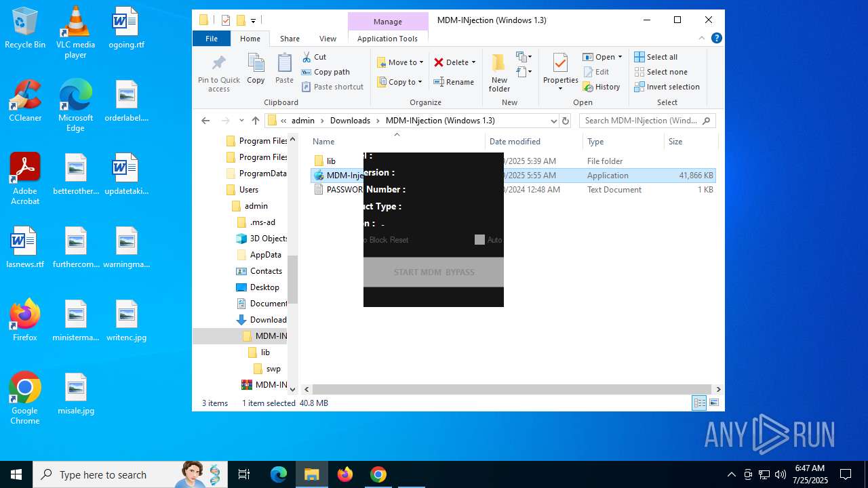
Task: Click START MDM BYPASS button
Action: pos(433,272)
